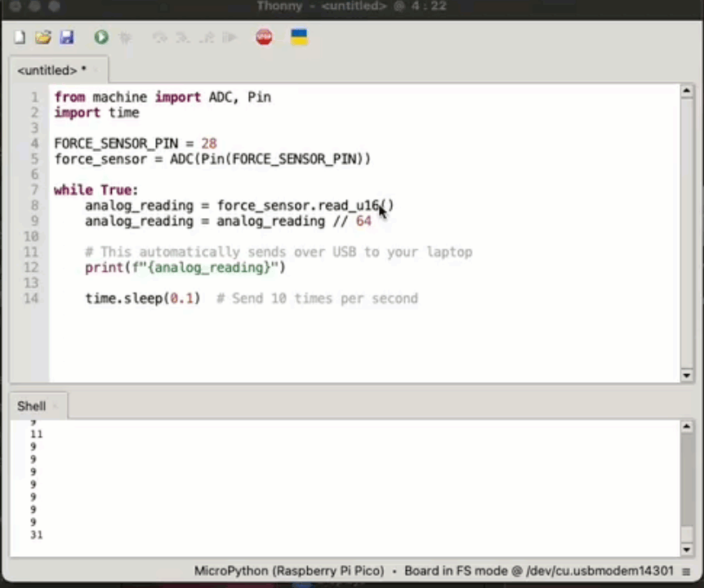704x588 pixels.
Task: Close the Shell tab with its x
Action: (x=56, y=406)
